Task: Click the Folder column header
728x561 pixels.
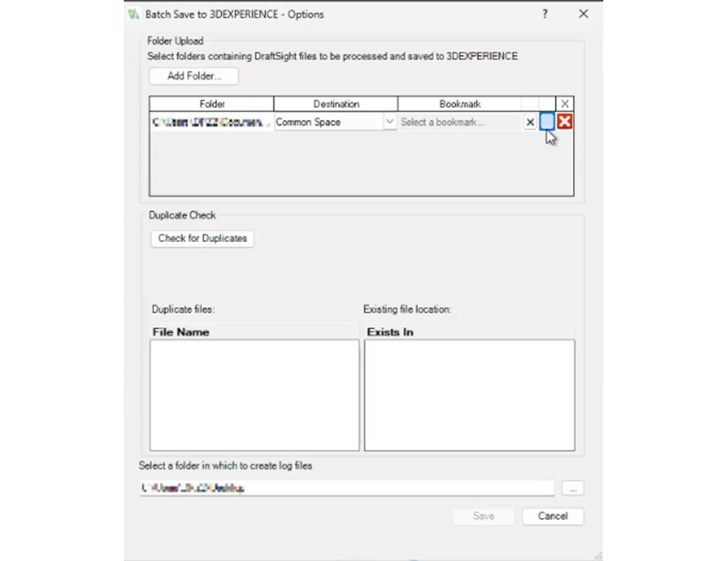Action: click(x=211, y=103)
